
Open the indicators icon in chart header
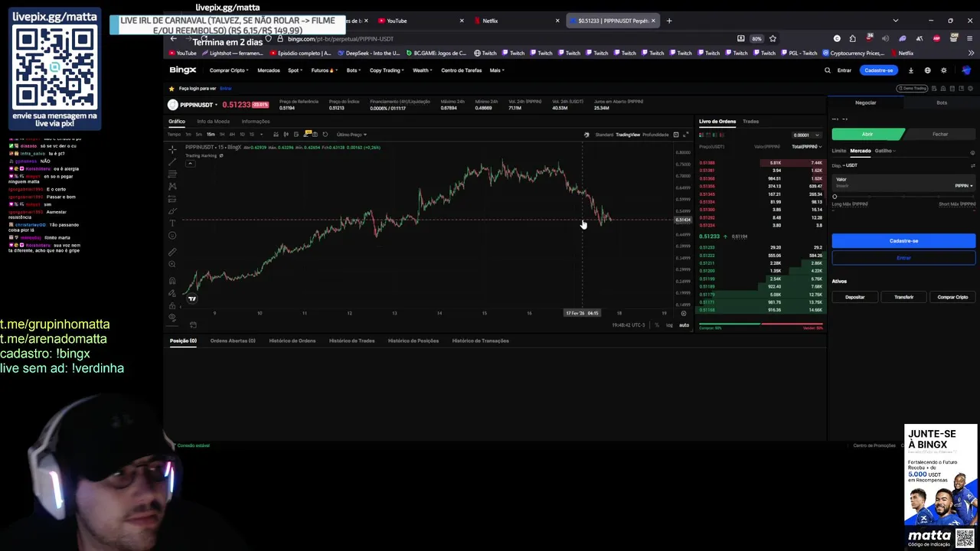tap(276, 135)
